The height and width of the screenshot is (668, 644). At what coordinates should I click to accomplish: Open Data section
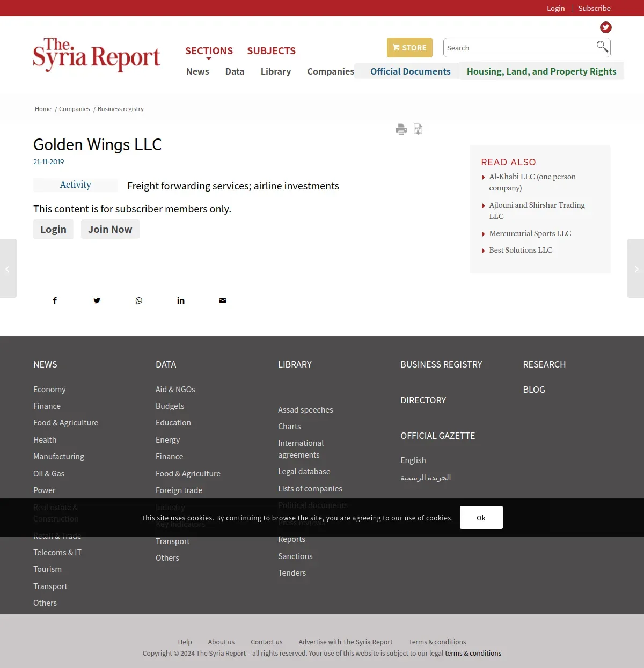tap(235, 71)
